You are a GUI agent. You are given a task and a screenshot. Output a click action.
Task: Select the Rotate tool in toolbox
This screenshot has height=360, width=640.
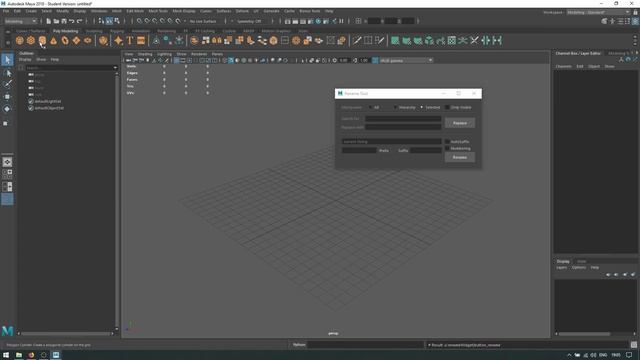[7, 109]
